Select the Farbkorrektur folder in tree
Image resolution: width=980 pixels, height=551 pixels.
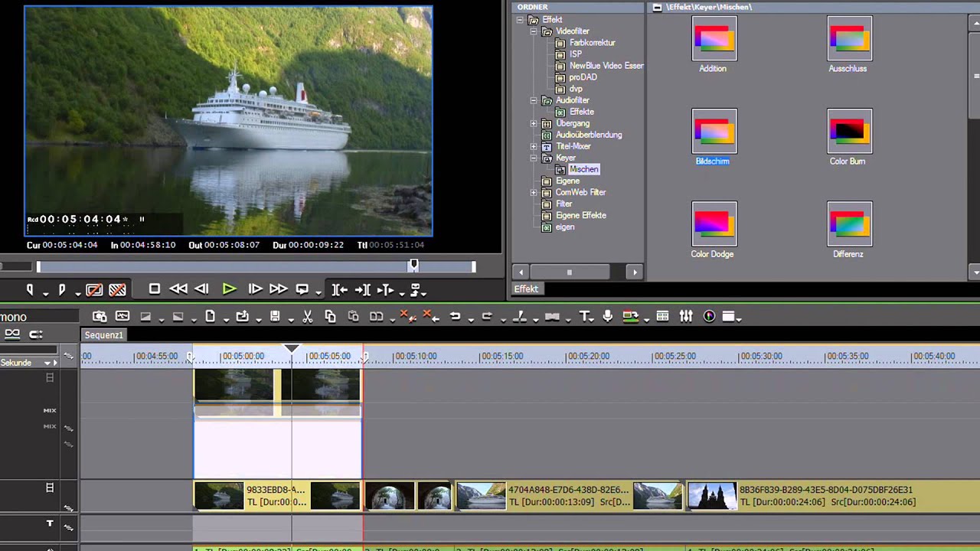pyautogui.click(x=592, y=43)
